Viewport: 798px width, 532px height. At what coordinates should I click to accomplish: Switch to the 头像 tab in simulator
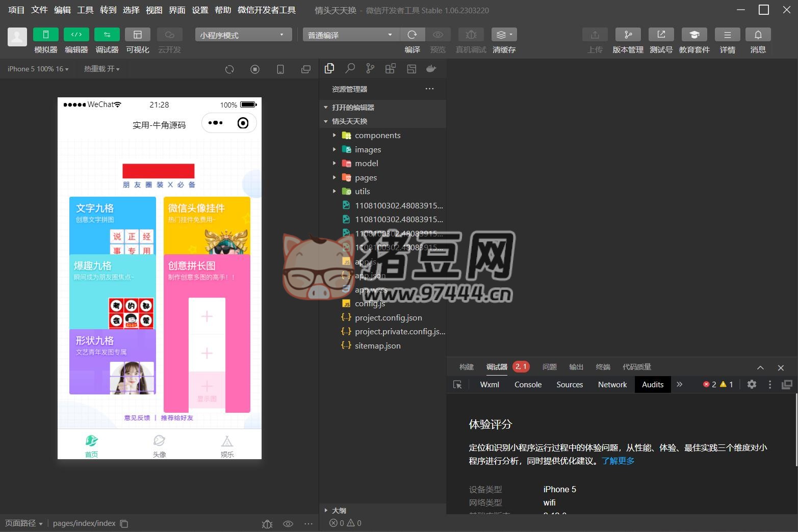pos(159,446)
